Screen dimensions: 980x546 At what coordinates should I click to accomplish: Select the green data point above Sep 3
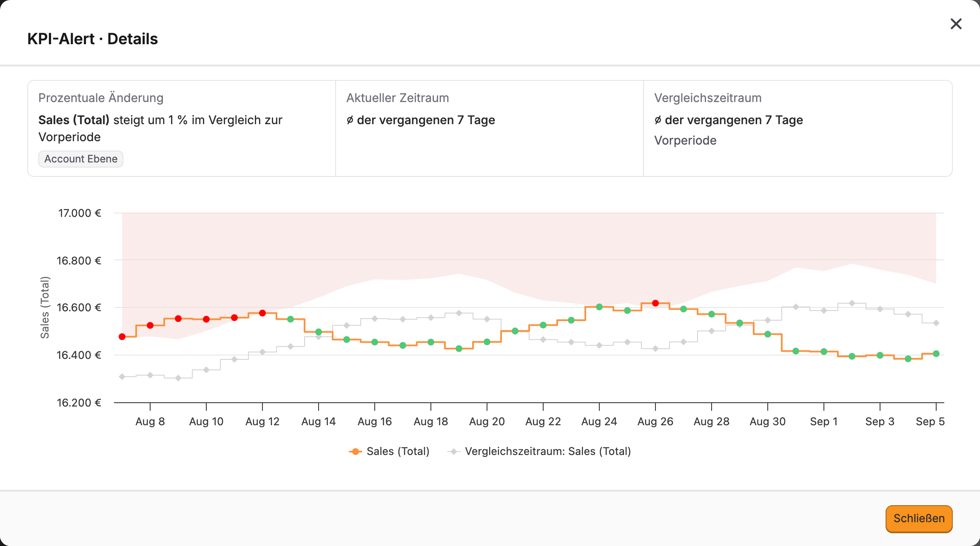880,355
